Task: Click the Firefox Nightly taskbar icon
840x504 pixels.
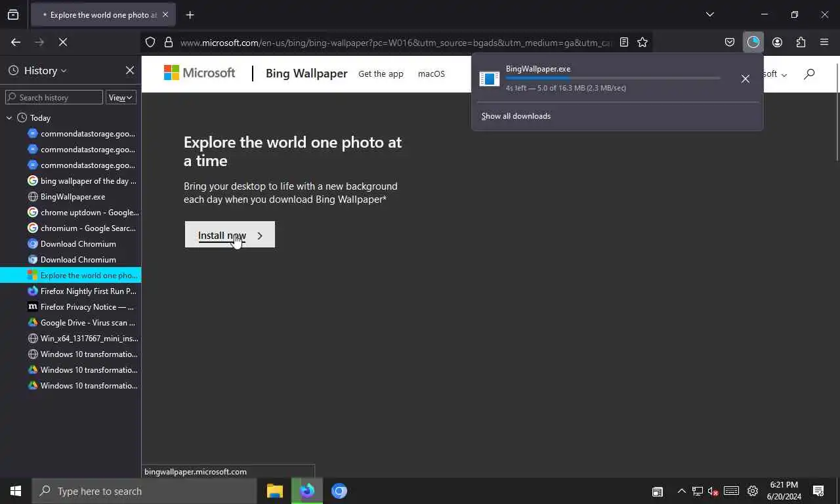Action: click(x=307, y=491)
